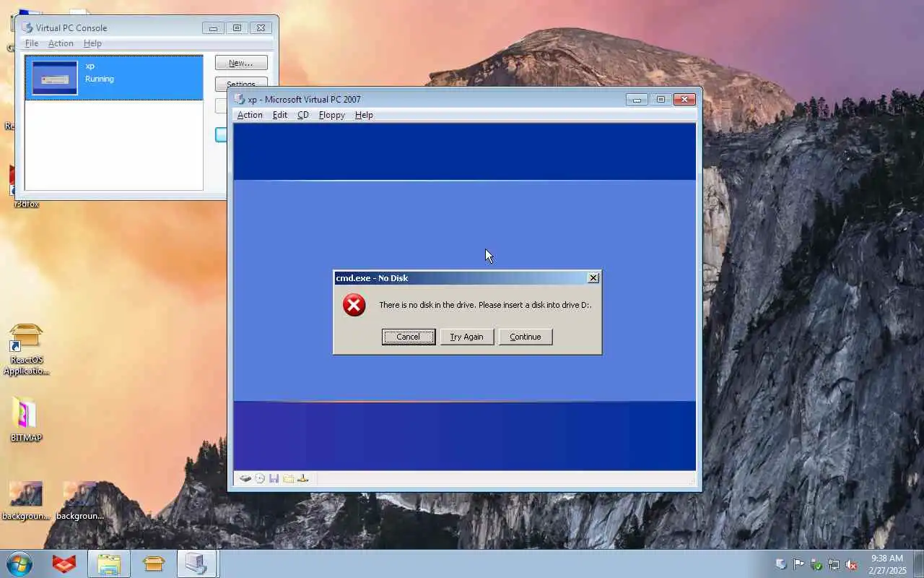Open the Edit menu in xp window
Viewport: 924px width, 578px height.
tap(280, 115)
